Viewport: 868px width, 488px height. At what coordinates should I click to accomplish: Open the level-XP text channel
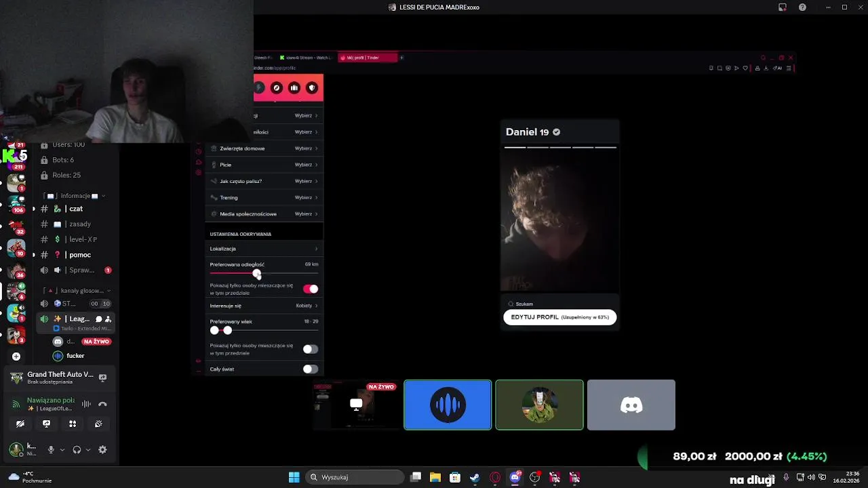tap(75, 239)
